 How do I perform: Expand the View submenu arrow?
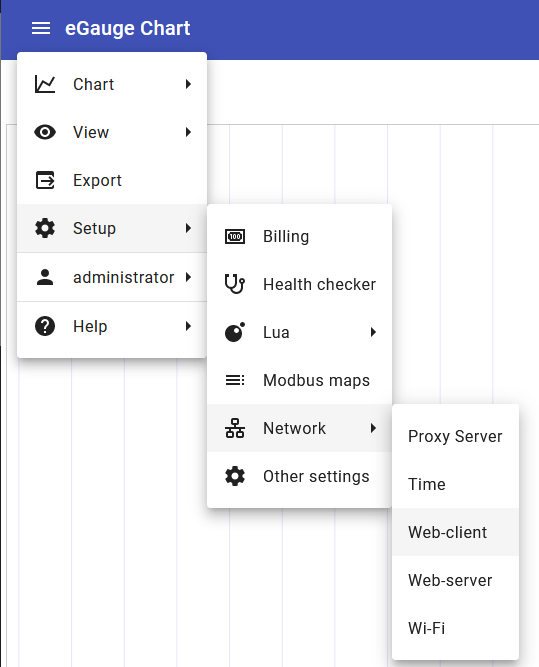[188, 132]
